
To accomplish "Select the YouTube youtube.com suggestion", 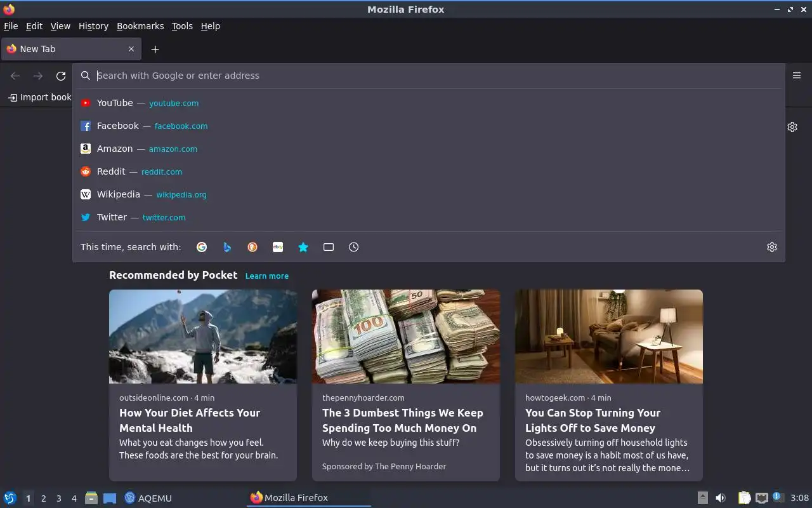I will [429, 103].
